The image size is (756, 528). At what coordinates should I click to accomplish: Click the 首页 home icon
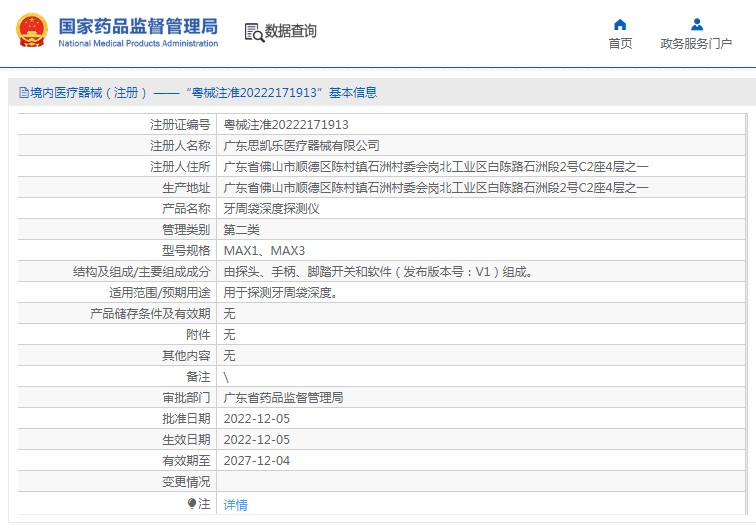coord(620,25)
